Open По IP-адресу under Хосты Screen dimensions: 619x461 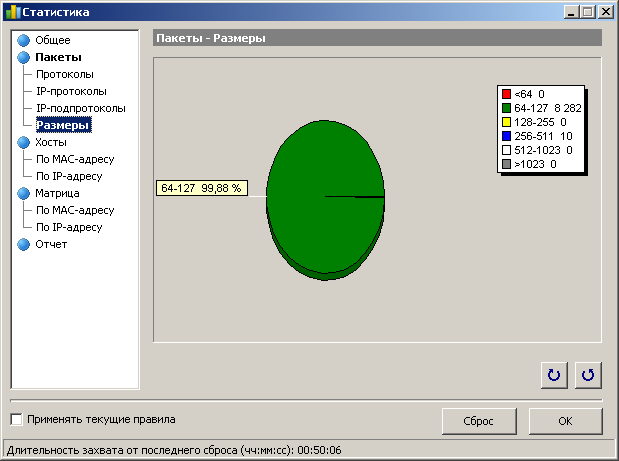[x=69, y=176]
